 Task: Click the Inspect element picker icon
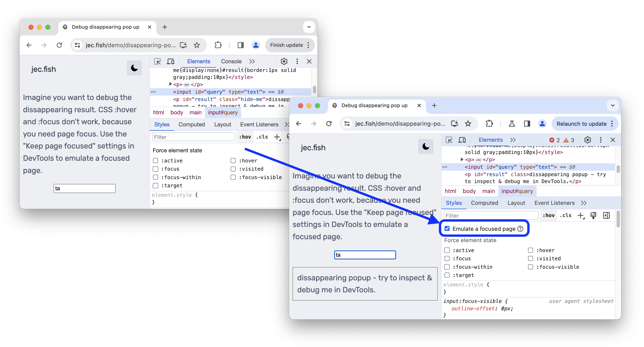click(449, 139)
